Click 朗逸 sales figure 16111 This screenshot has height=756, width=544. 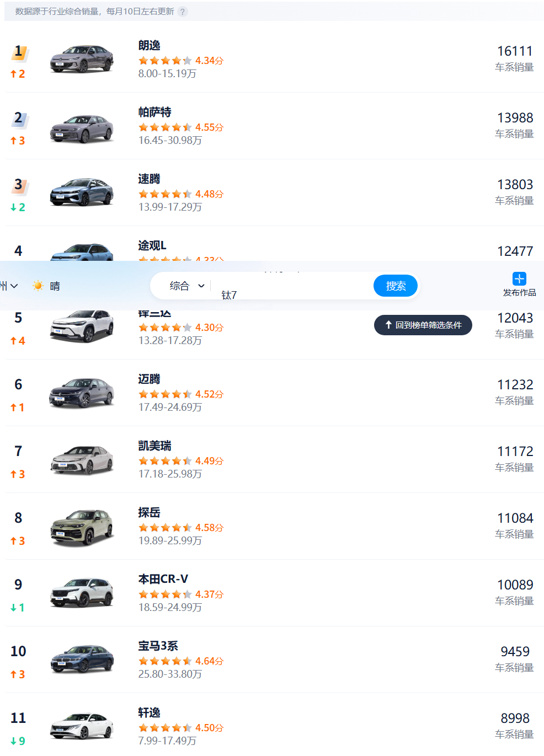point(515,51)
